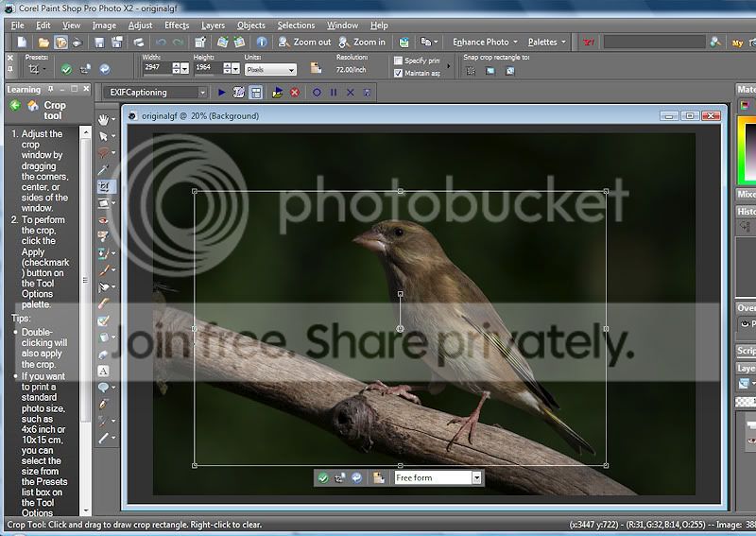Run the selected EXIFCaptioning script
The image size is (756, 536).
[x=222, y=93]
